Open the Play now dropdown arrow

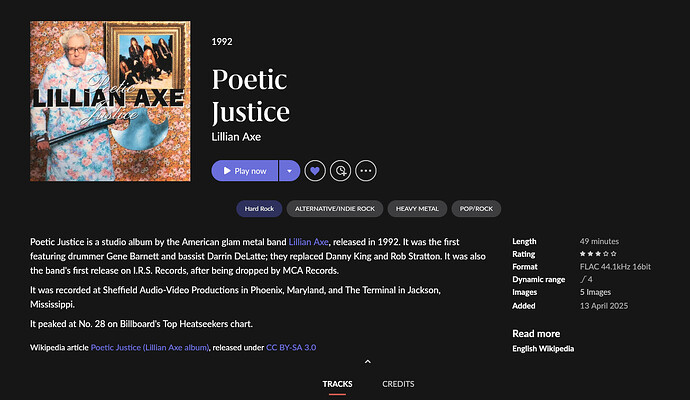(x=289, y=171)
